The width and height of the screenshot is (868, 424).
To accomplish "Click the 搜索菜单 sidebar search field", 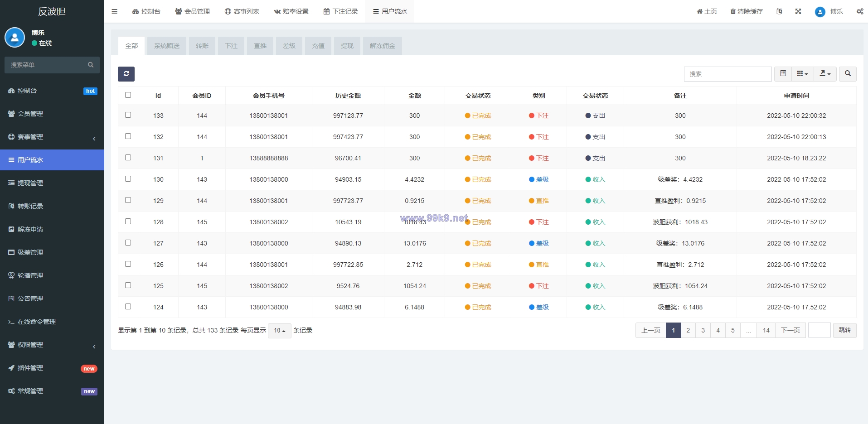I will point(45,65).
